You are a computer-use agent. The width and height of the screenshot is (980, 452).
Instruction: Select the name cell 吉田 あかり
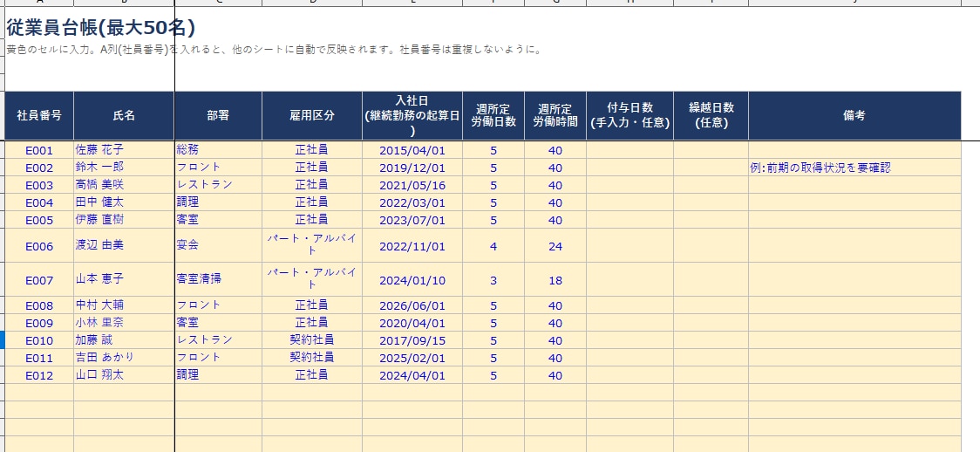(x=124, y=359)
